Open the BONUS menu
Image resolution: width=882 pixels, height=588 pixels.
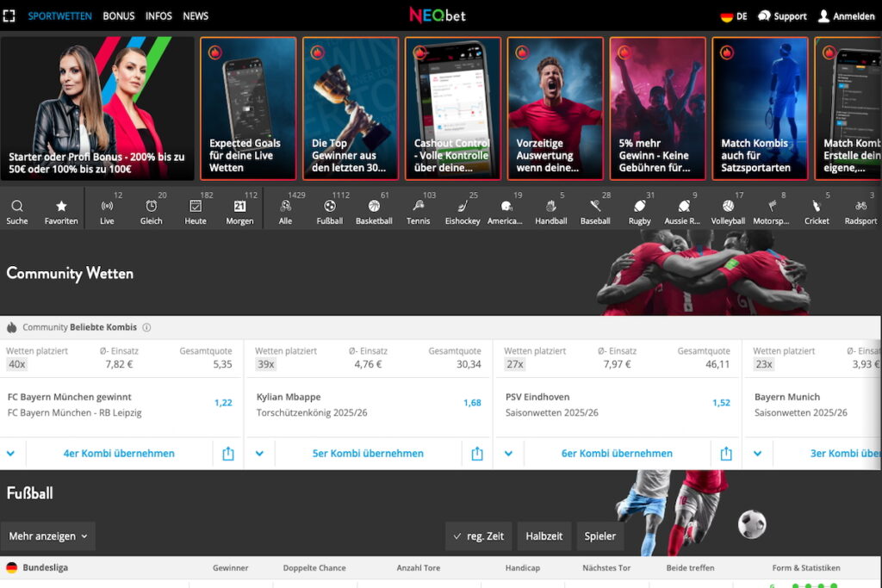tap(119, 16)
